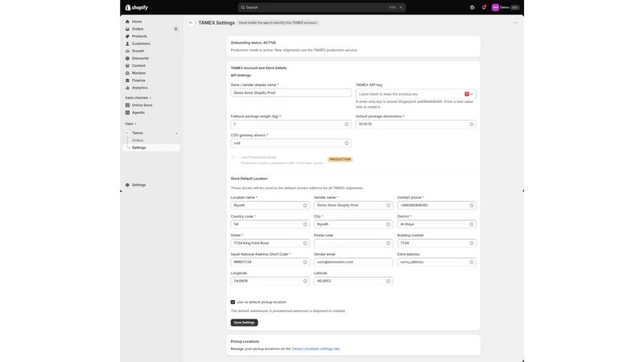Click the Save Settings button
This screenshot has height=362, width=644.
tap(245, 323)
